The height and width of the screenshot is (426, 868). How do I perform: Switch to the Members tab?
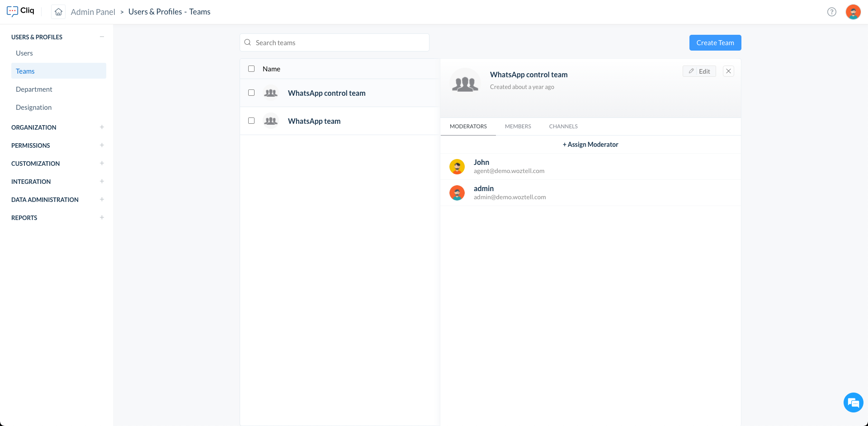pyautogui.click(x=518, y=126)
